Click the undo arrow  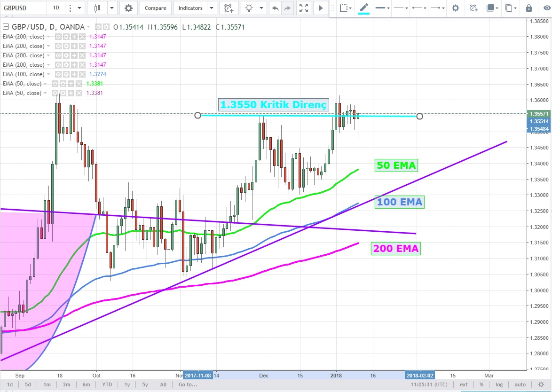[275, 8]
